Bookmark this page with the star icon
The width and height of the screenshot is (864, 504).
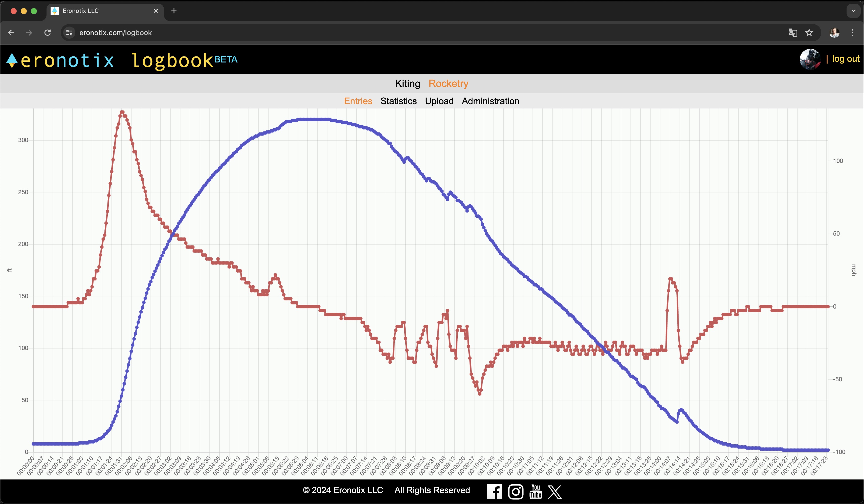(x=809, y=33)
